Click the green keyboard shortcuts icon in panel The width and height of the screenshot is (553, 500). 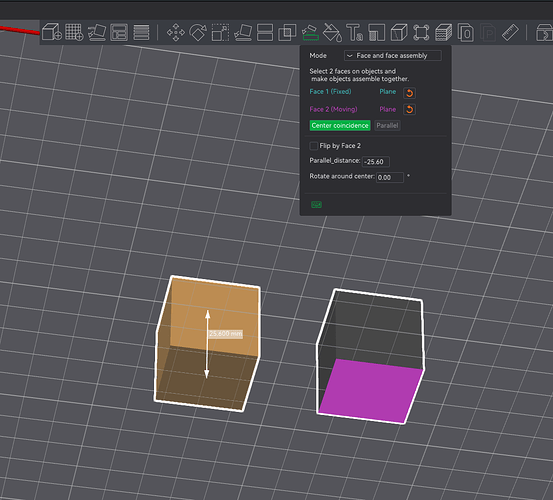tap(316, 205)
